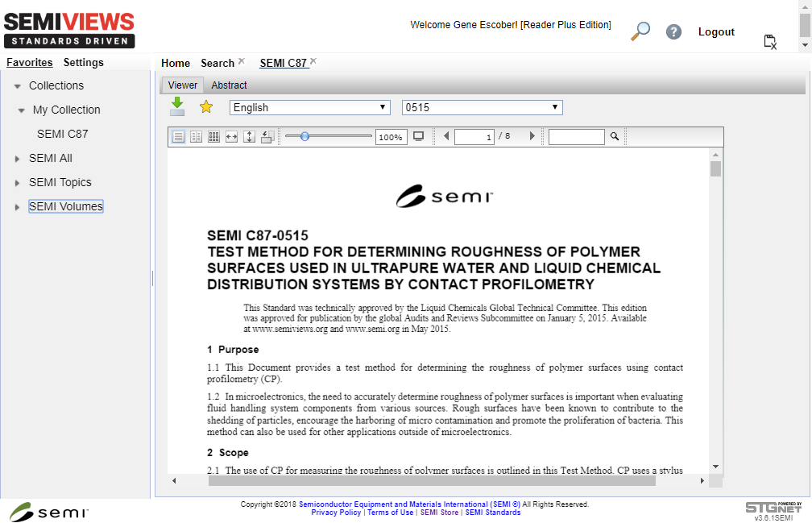Collapse the Collections tree node
812x523 pixels.
18,86
